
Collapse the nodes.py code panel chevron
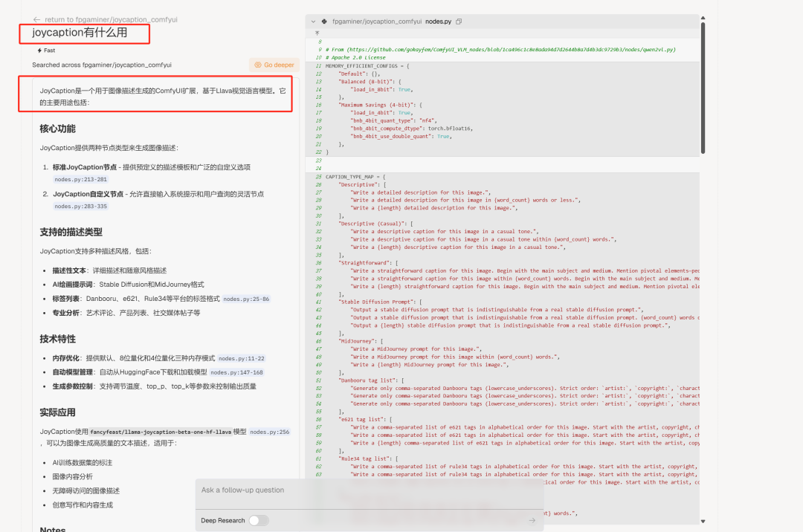click(x=314, y=22)
